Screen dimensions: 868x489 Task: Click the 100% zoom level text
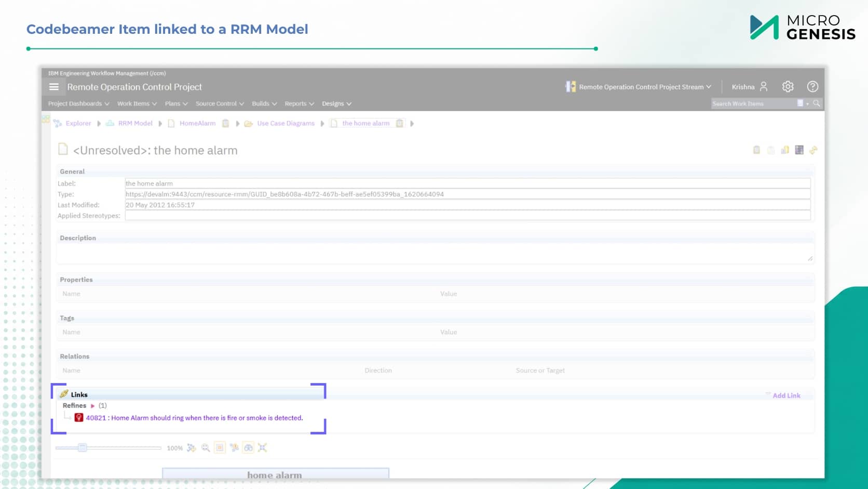click(174, 448)
